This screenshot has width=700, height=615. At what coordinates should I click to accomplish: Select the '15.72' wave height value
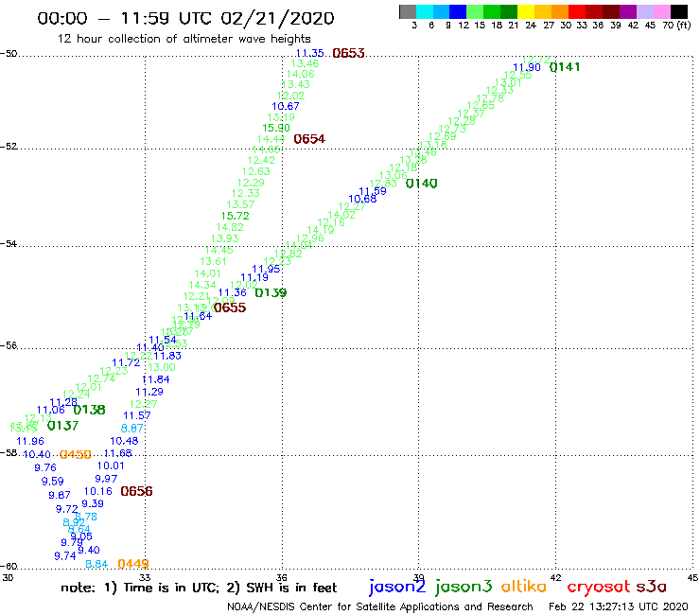coord(236,216)
